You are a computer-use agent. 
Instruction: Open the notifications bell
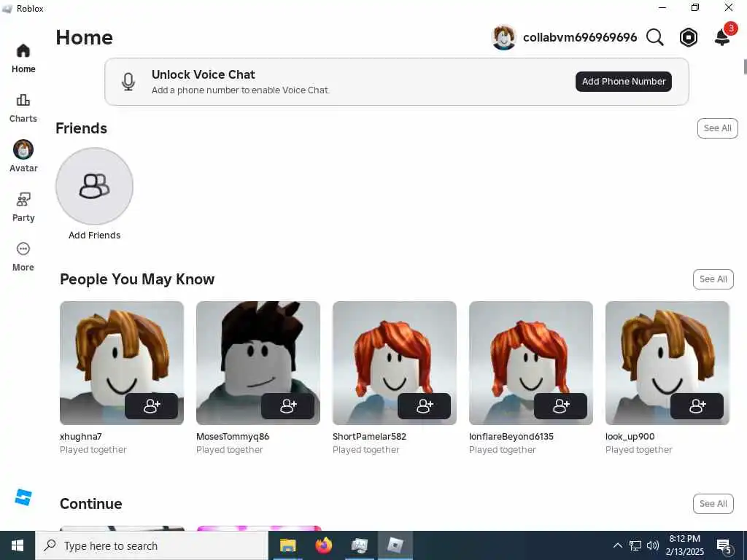click(x=722, y=37)
